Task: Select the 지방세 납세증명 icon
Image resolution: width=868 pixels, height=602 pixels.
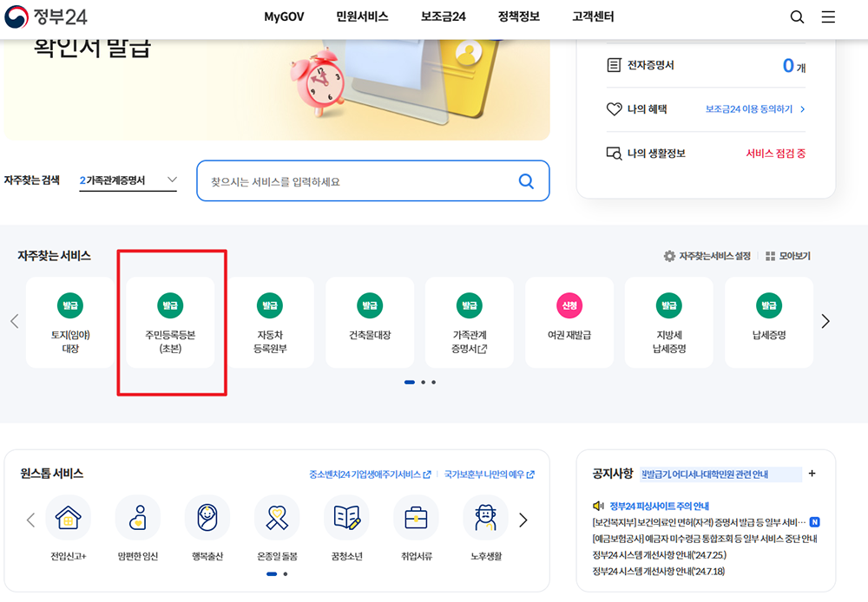Action: (669, 322)
